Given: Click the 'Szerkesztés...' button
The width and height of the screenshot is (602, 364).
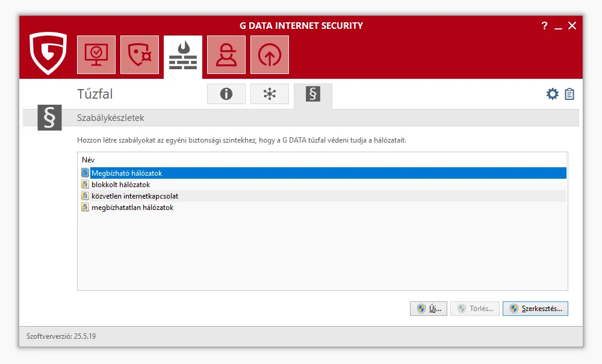Looking at the screenshot, I should click(535, 309).
